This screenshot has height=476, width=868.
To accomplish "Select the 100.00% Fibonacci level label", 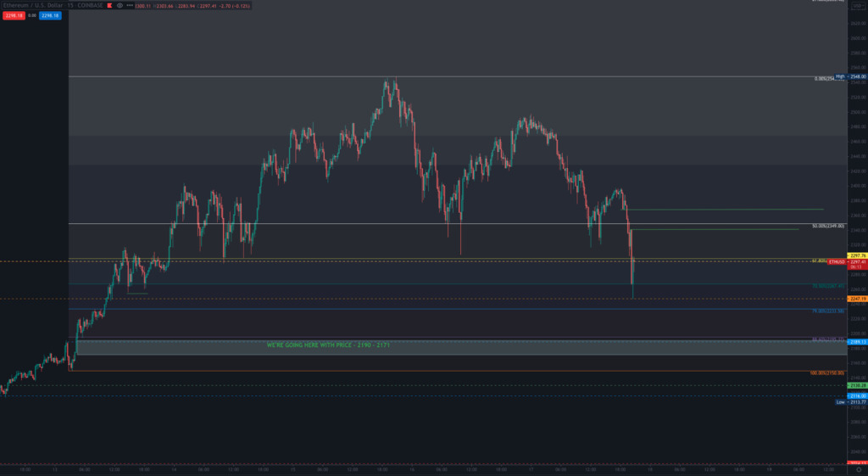I will point(827,373).
